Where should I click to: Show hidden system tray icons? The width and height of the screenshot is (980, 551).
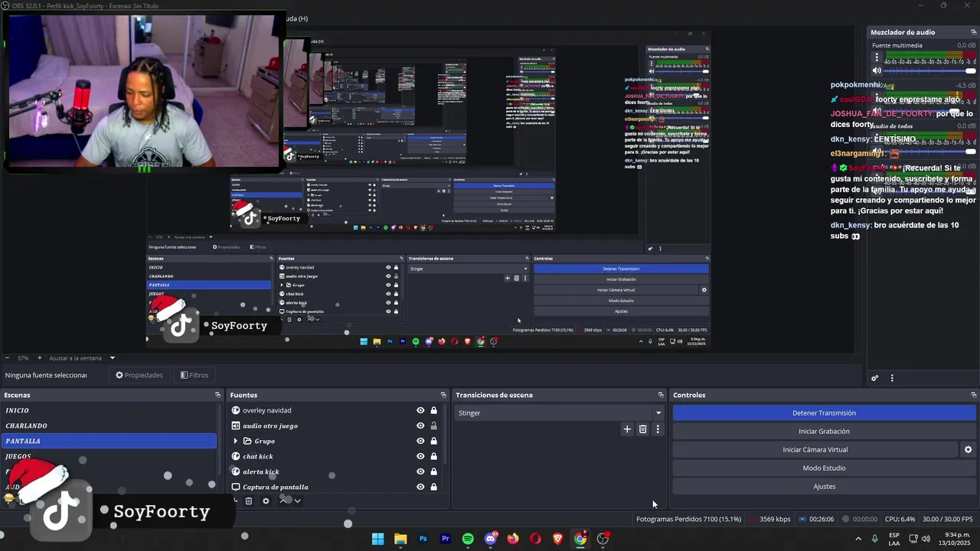point(857,539)
